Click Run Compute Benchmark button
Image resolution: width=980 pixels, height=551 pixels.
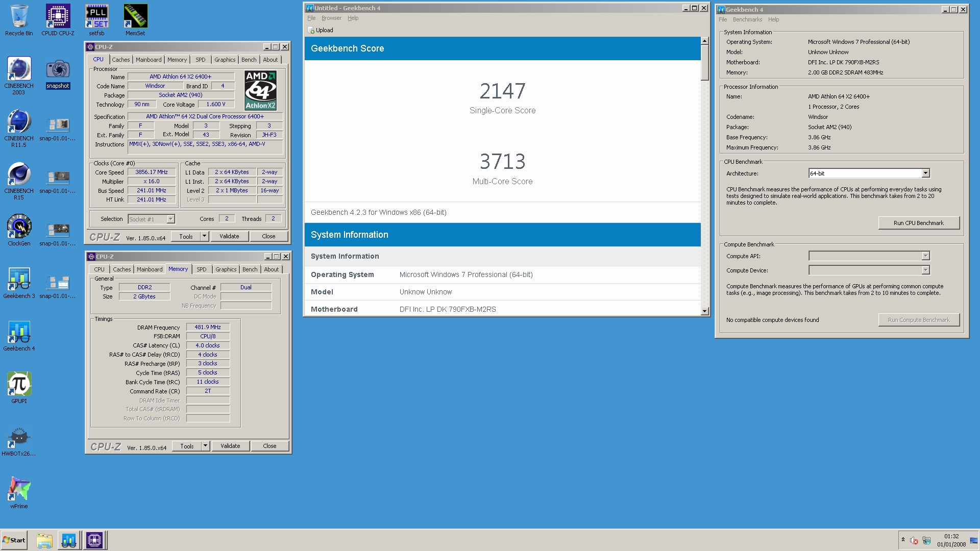pos(919,320)
